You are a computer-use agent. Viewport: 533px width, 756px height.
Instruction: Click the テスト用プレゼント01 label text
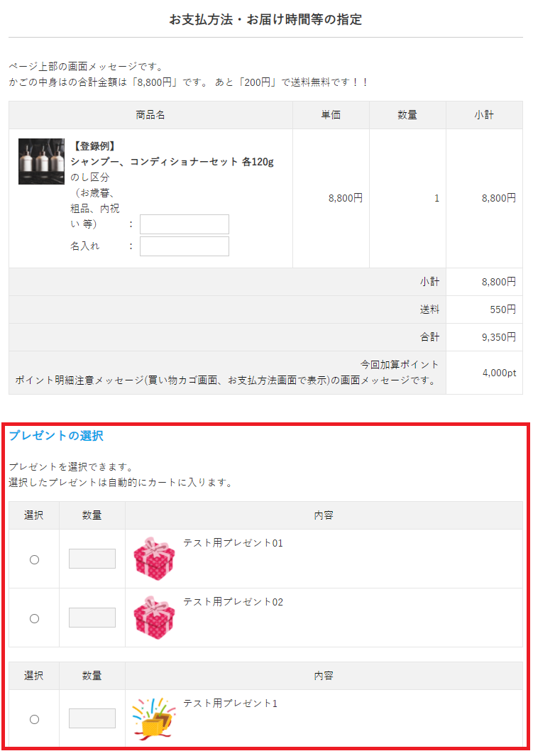[x=233, y=543]
